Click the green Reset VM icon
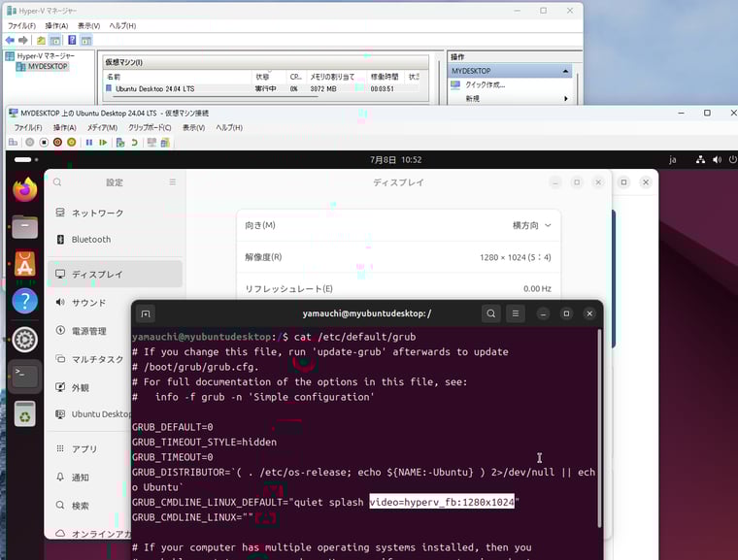Viewport: 738px width, 560px height. click(103, 142)
